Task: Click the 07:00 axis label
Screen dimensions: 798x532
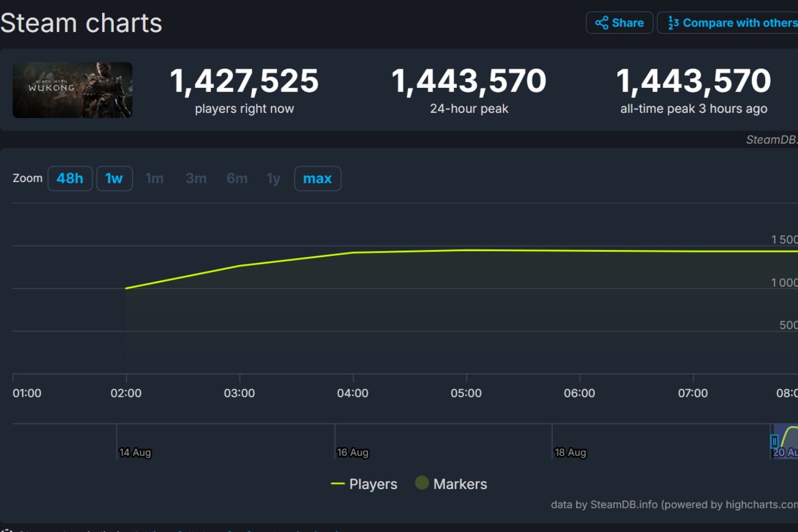Action: 693,393
